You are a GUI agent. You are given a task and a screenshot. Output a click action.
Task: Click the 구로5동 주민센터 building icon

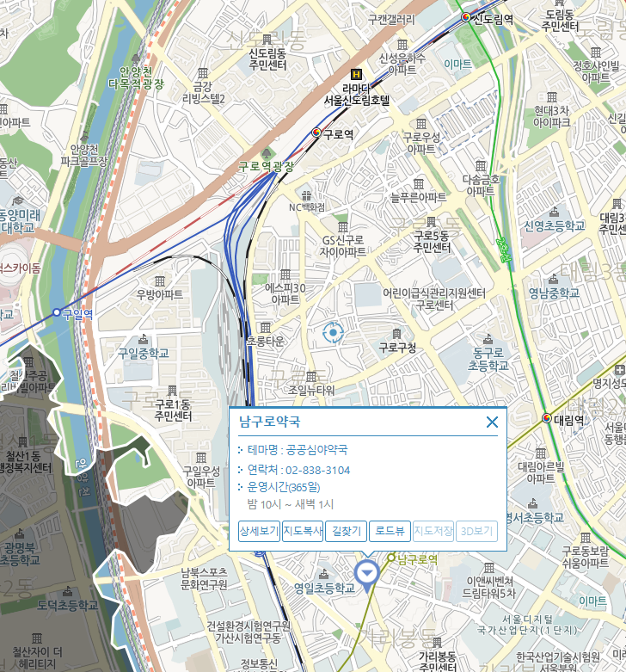pos(431,222)
